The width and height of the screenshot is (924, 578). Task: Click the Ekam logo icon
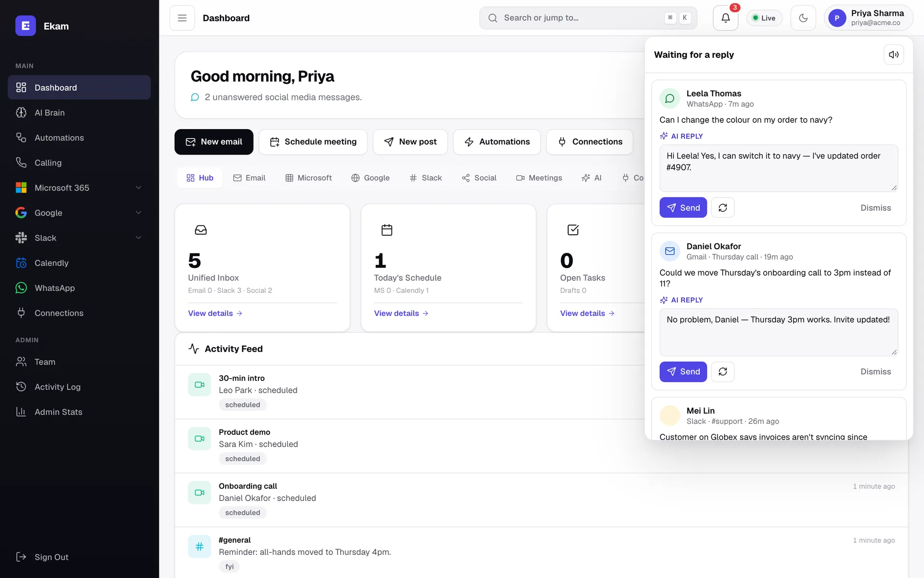[x=26, y=26]
